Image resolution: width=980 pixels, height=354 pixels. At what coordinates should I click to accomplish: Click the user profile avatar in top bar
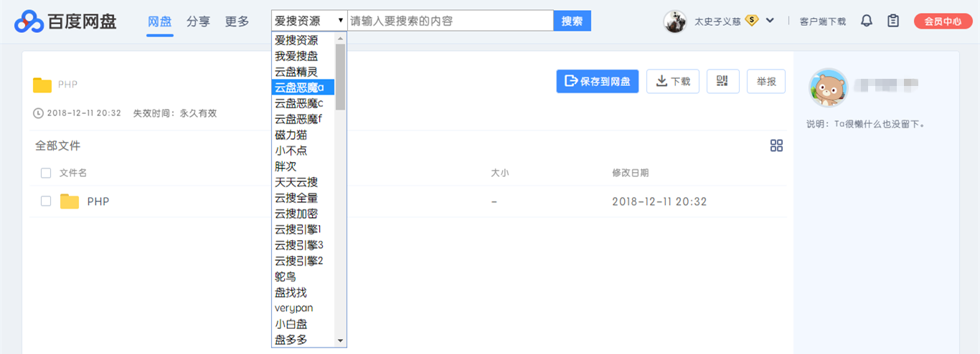point(675,21)
